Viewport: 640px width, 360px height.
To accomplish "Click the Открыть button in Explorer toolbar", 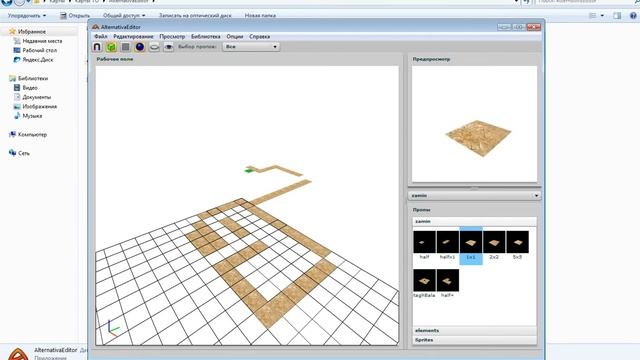I will (x=75, y=16).
